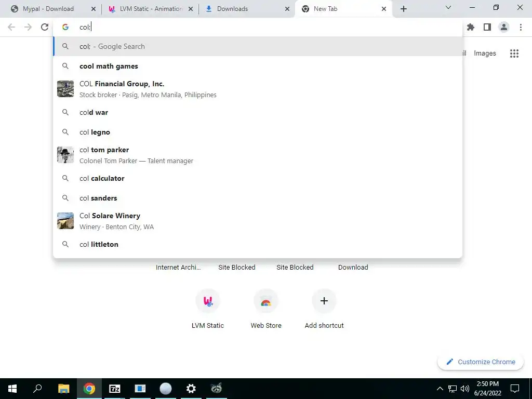This screenshot has width=532, height=399.
Task: Open 7-Zip from the taskbar
Action: pos(115,389)
